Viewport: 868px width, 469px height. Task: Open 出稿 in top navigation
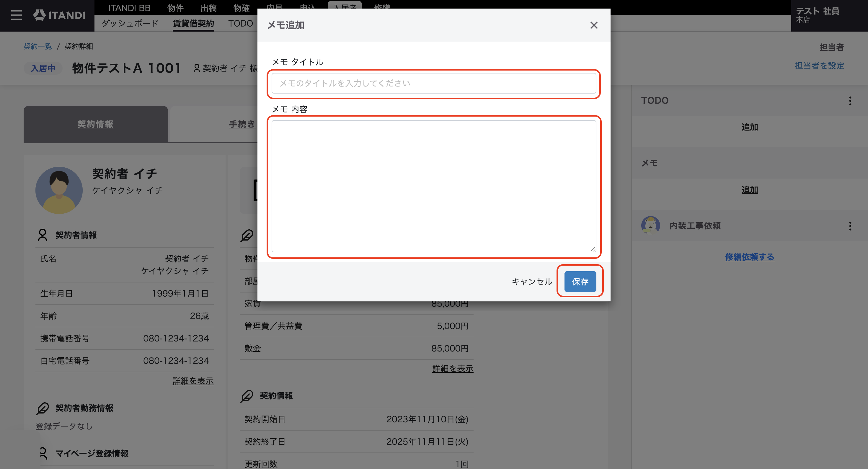pyautogui.click(x=208, y=8)
